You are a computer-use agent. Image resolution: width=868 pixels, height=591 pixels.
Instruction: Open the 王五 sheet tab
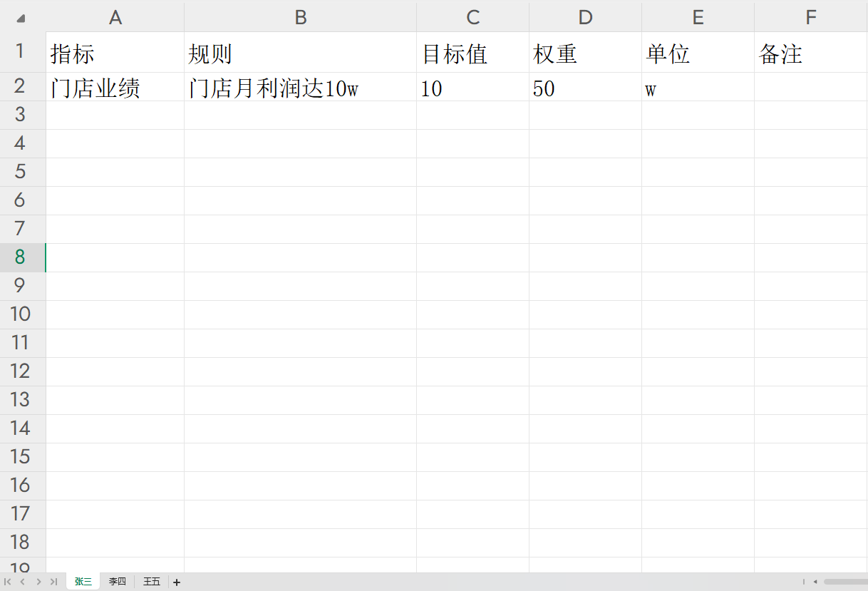click(x=152, y=582)
